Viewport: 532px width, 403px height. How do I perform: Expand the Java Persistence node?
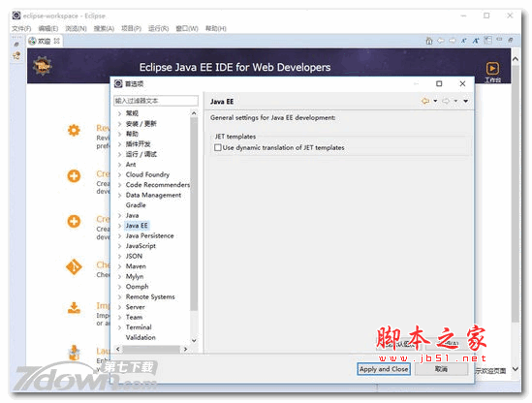point(119,235)
